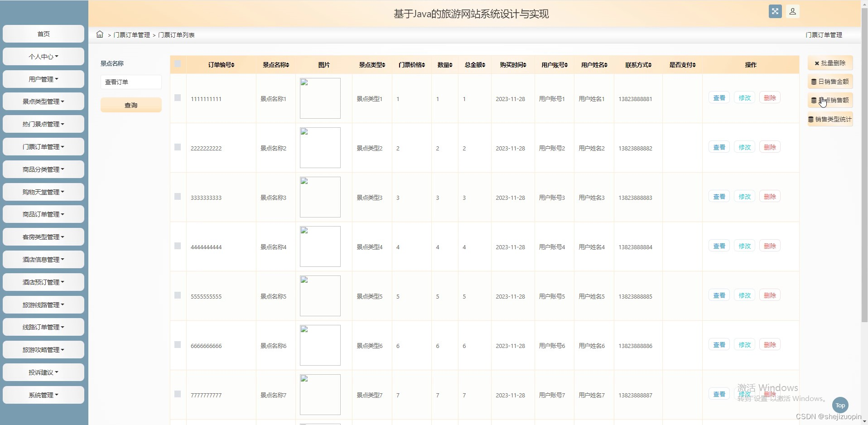Image resolution: width=868 pixels, height=425 pixels.
Task: Go to 首页 in the sidebar
Action: tap(43, 34)
